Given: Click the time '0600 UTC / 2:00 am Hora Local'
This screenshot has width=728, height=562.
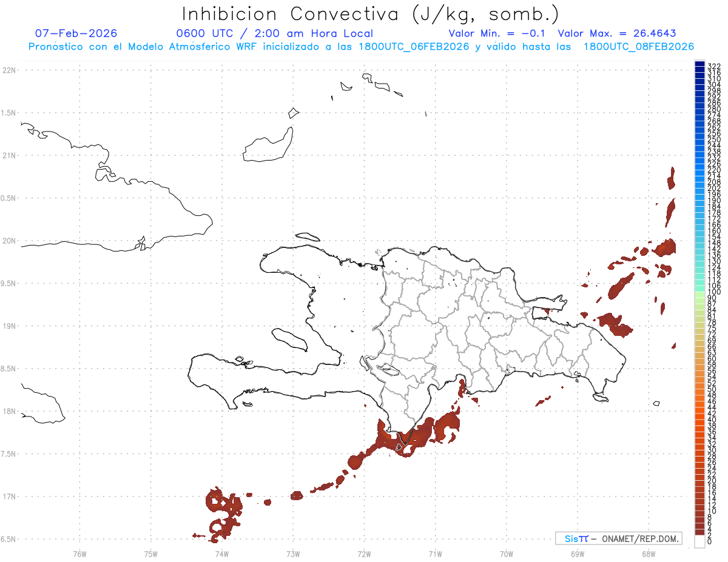Looking at the screenshot, I should 274,34.
